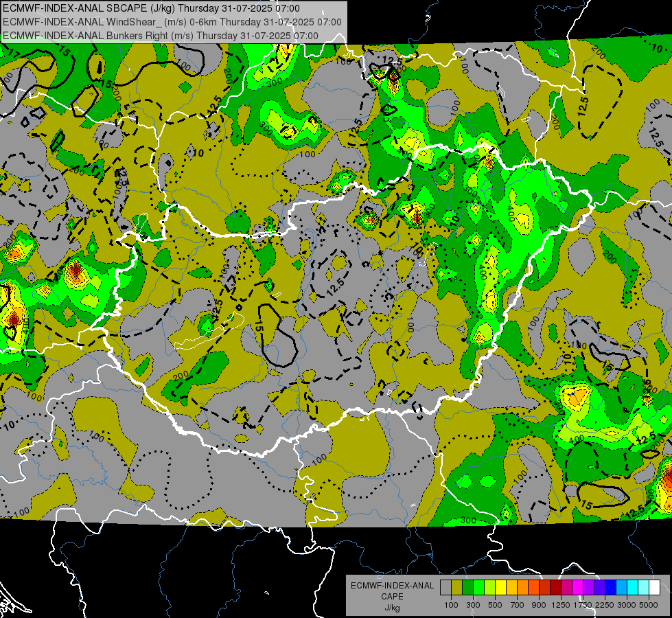This screenshot has width=672, height=618.
Task: Click the legend's 3000 tick label
Action: pyautogui.click(x=627, y=605)
